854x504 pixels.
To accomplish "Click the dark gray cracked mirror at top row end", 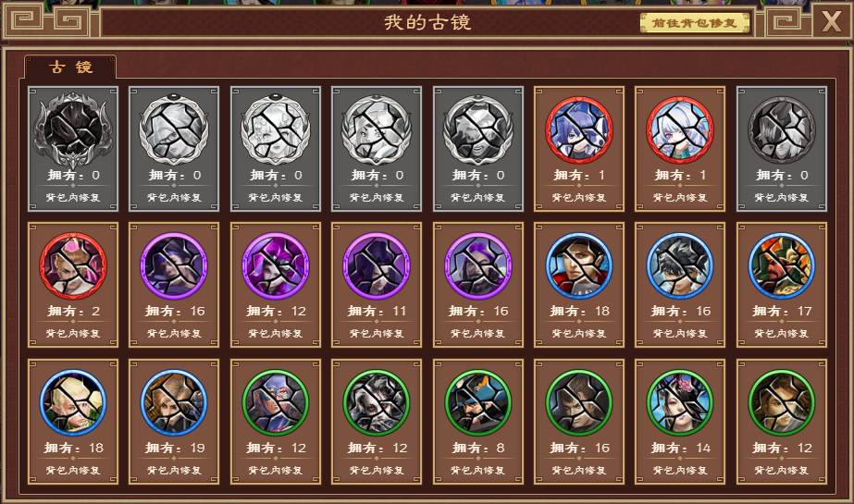I will (782, 130).
